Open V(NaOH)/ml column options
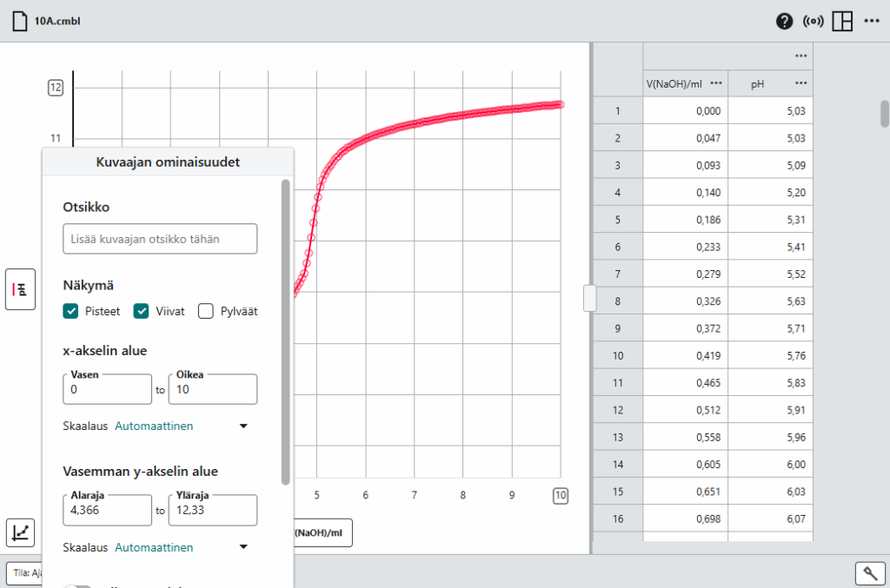The width and height of the screenshot is (890, 588). coord(716,83)
